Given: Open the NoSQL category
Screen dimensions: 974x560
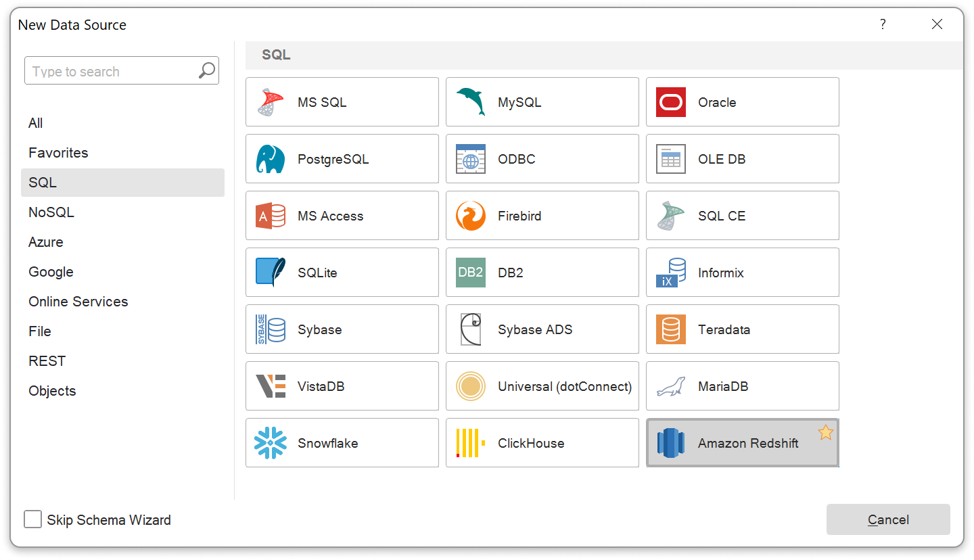Looking at the screenshot, I should point(51,212).
